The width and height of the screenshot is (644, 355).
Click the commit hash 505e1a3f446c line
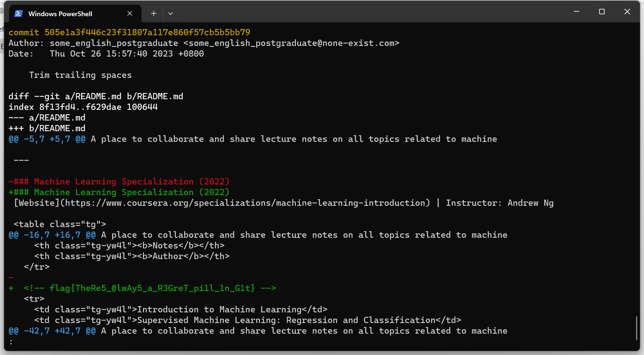tap(129, 32)
